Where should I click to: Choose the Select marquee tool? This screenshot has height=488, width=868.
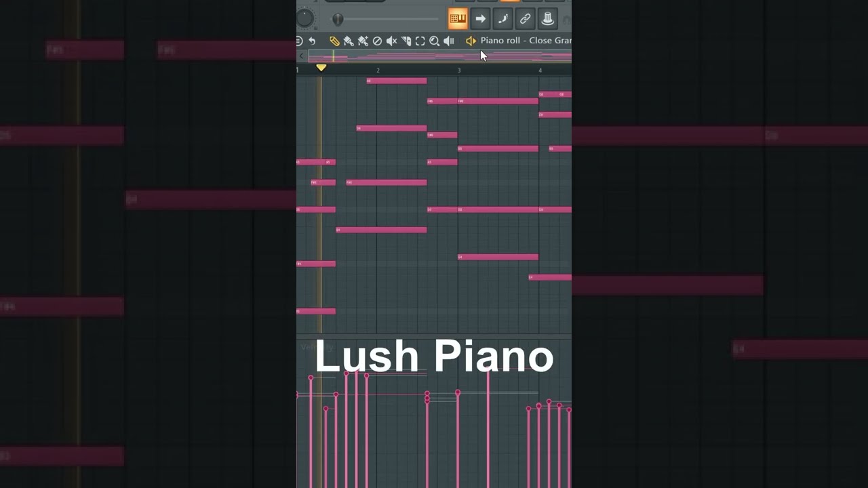[420, 41]
